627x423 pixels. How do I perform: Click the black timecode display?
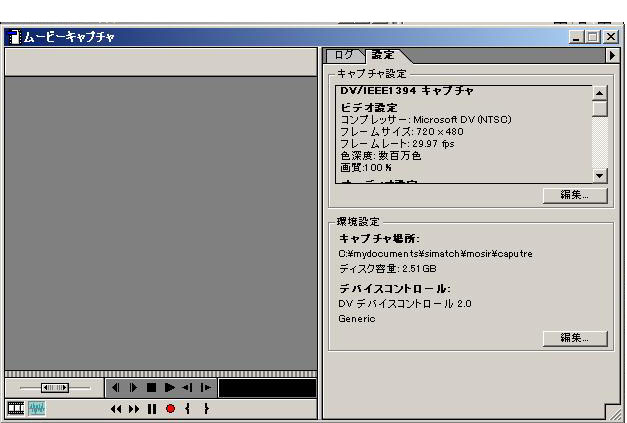point(268,388)
